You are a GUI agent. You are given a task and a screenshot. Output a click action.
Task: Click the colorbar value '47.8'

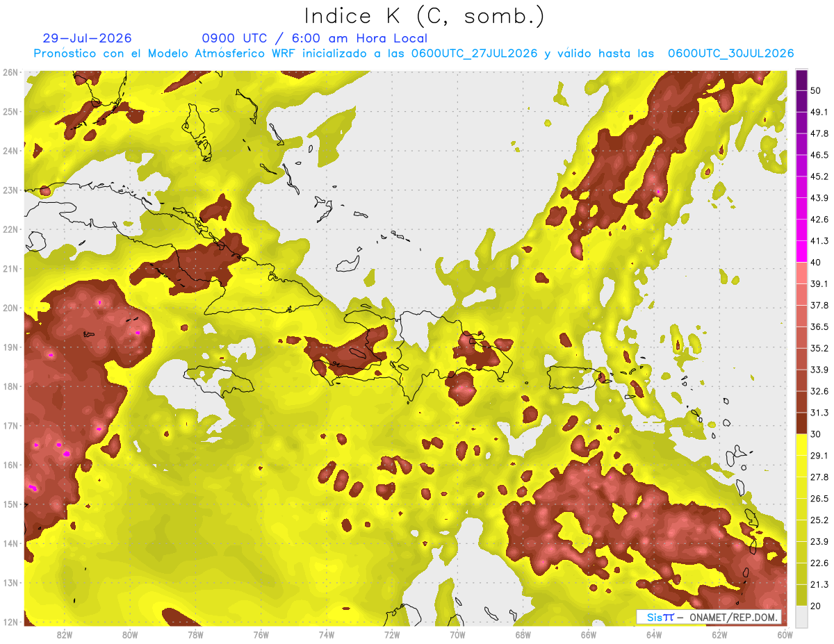point(819,133)
